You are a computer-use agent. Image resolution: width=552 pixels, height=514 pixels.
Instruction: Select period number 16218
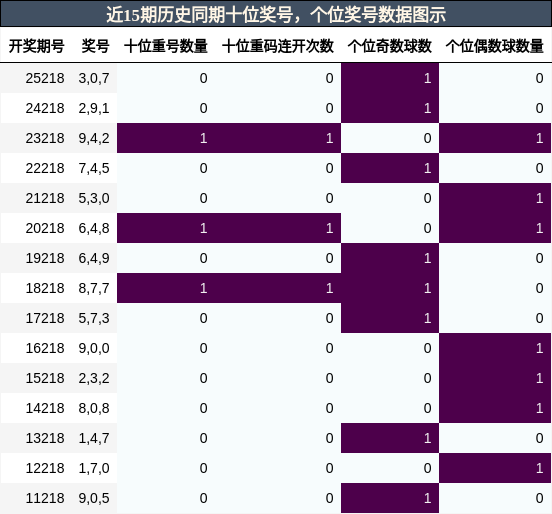click(x=45, y=348)
